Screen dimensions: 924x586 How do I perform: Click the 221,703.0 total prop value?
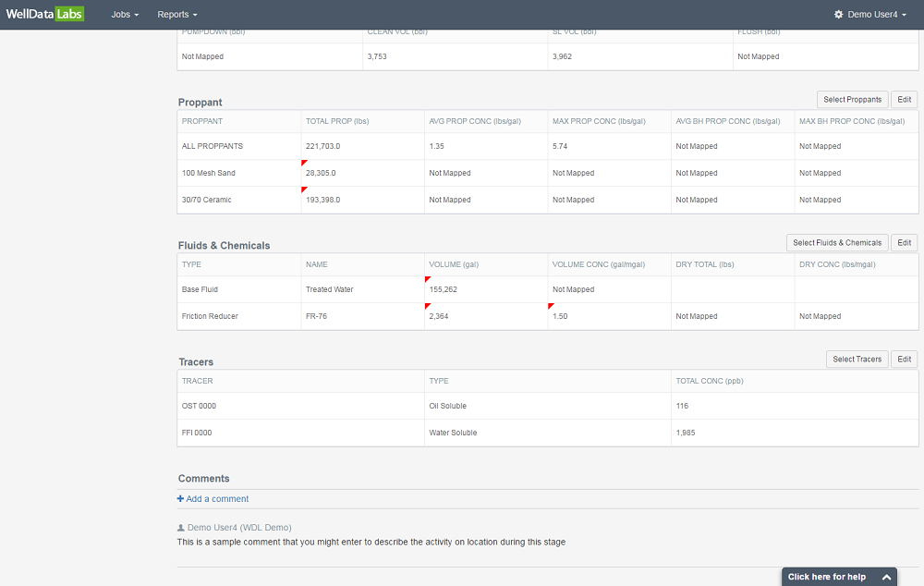tap(322, 146)
